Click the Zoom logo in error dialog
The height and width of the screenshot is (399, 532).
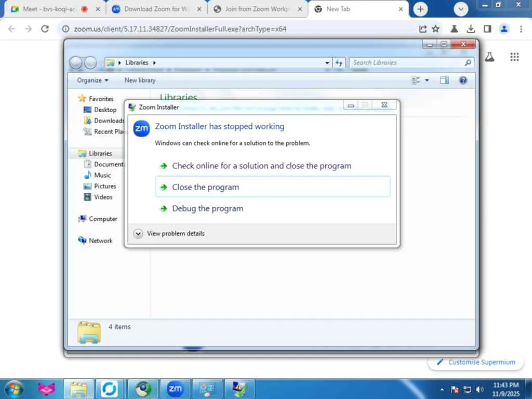click(x=141, y=129)
